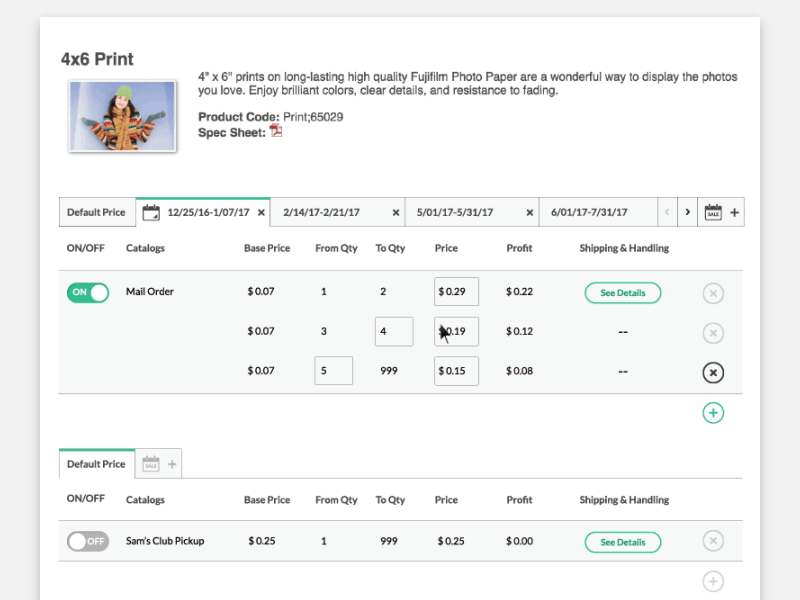Edit the From Qty field containing 5
This screenshot has width=800, height=600.
click(334, 370)
